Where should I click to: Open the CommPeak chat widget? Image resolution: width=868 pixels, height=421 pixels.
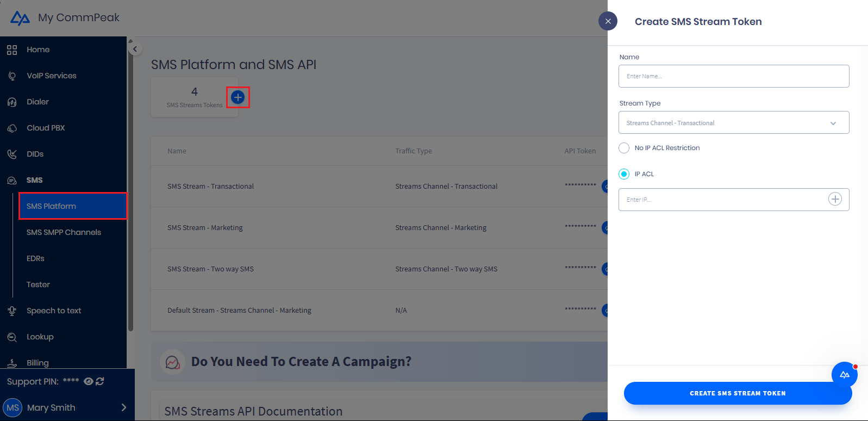tap(845, 375)
